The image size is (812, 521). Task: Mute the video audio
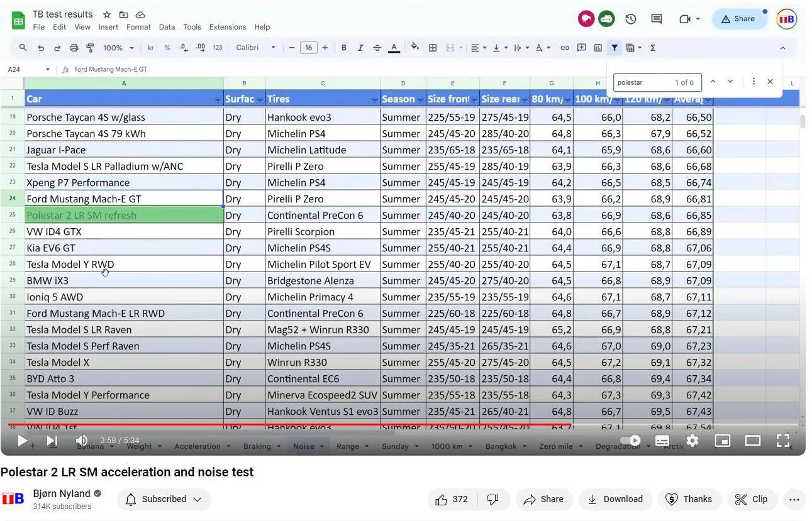(82, 441)
